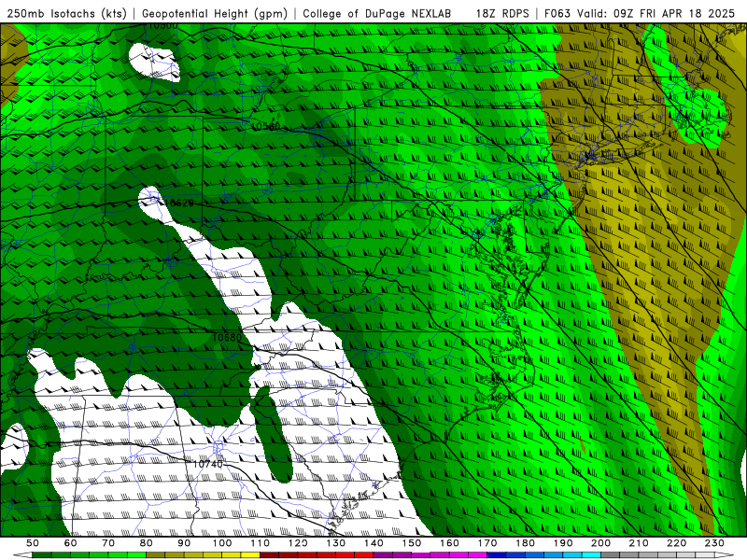Viewport: 747px width, 560px height.
Task: Click the 190 value on the color scale
Action: (x=563, y=543)
